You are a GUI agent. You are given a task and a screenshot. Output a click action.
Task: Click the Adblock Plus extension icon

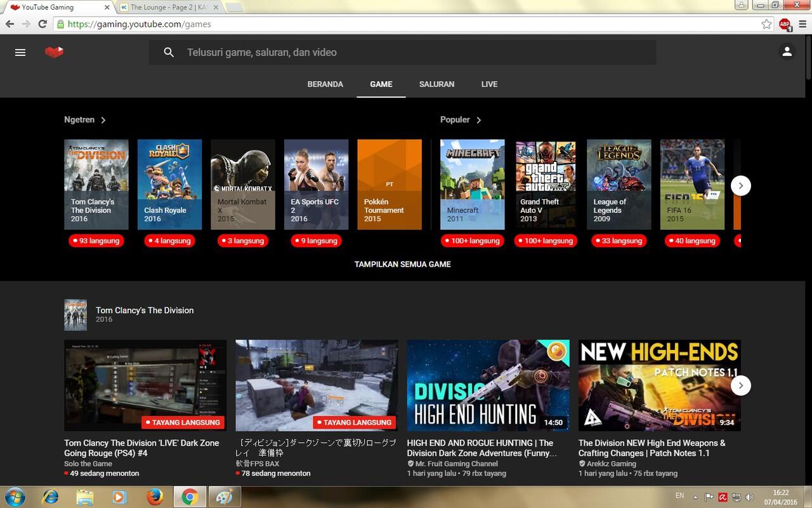785,24
